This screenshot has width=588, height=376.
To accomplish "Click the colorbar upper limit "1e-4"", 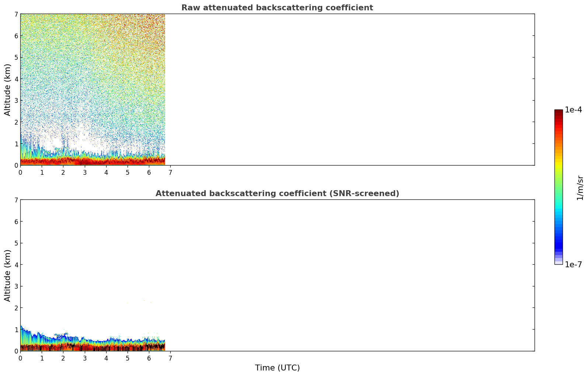I will coord(574,110).
